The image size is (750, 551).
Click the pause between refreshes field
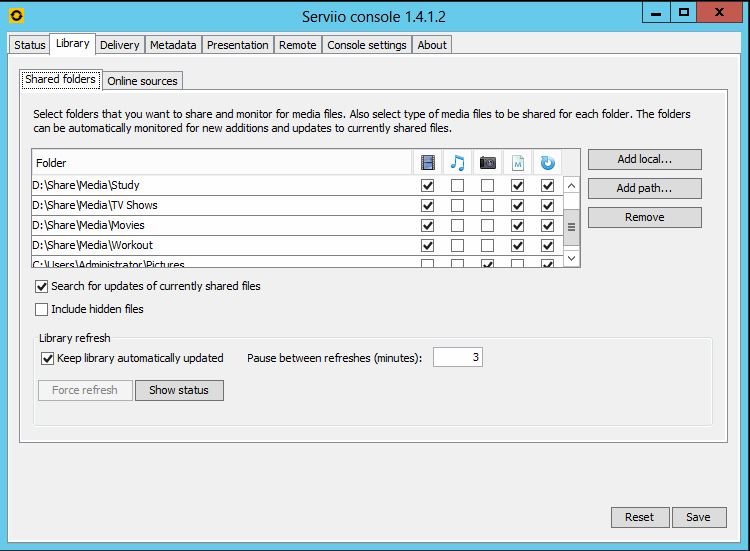click(457, 358)
